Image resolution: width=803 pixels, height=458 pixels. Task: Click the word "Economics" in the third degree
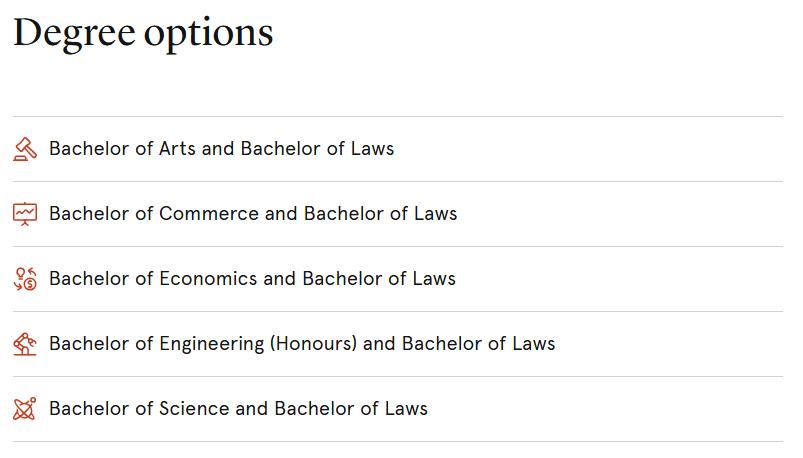point(208,279)
